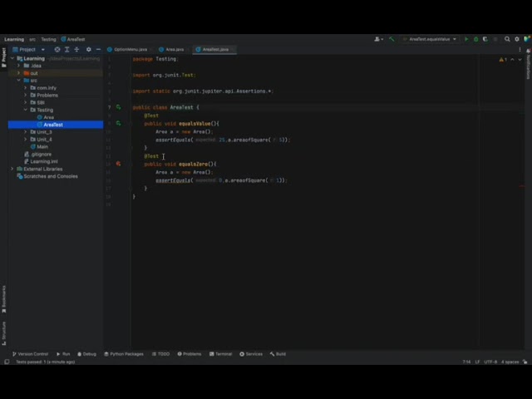Click Collapse All icon in Project panel
Image resolution: width=532 pixels, height=399 pixels.
[76, 50]
